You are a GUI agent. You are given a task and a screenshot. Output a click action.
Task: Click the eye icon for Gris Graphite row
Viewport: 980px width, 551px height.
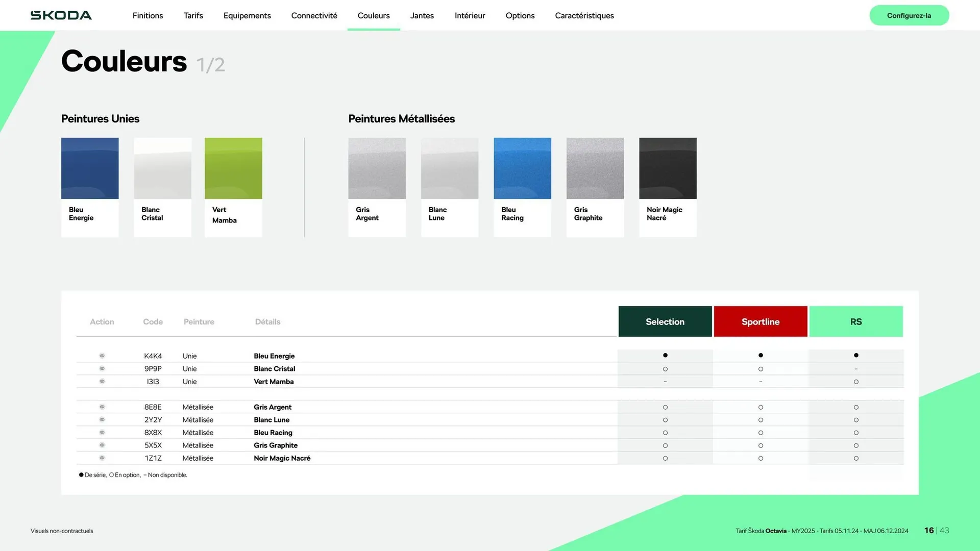pos(102,445)
